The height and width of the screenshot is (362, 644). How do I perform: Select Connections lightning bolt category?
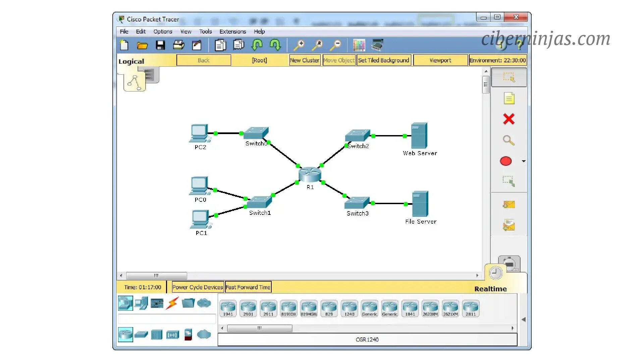click(172, 303)
